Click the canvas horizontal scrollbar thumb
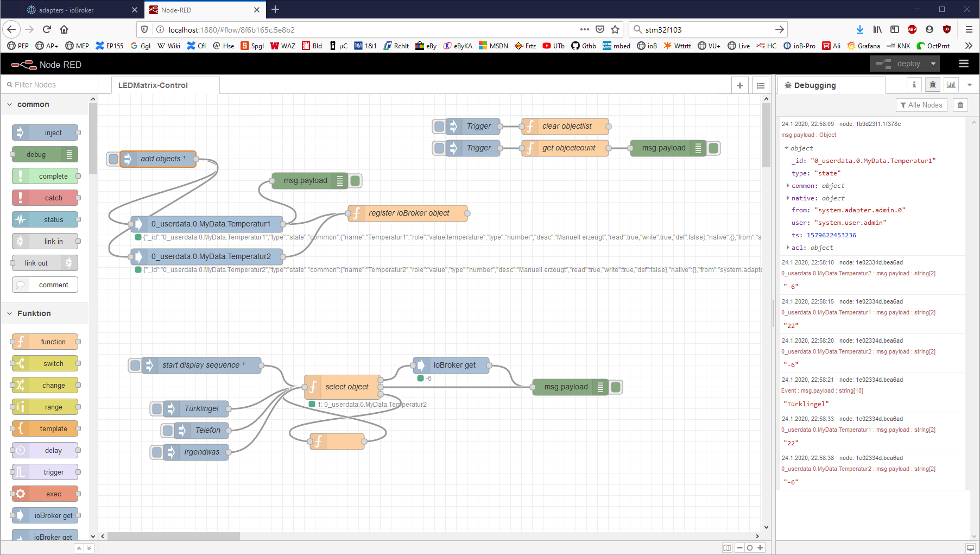 pyautogui.click(x=174, y=536)
